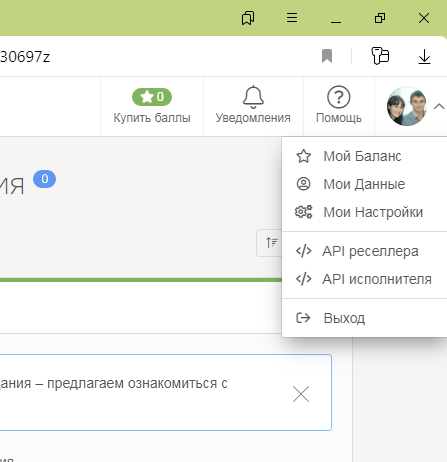Image resolution: width=447 pixels, height=462 pixels.
Task: Click the green points balance badge
Action: (152, 97)
